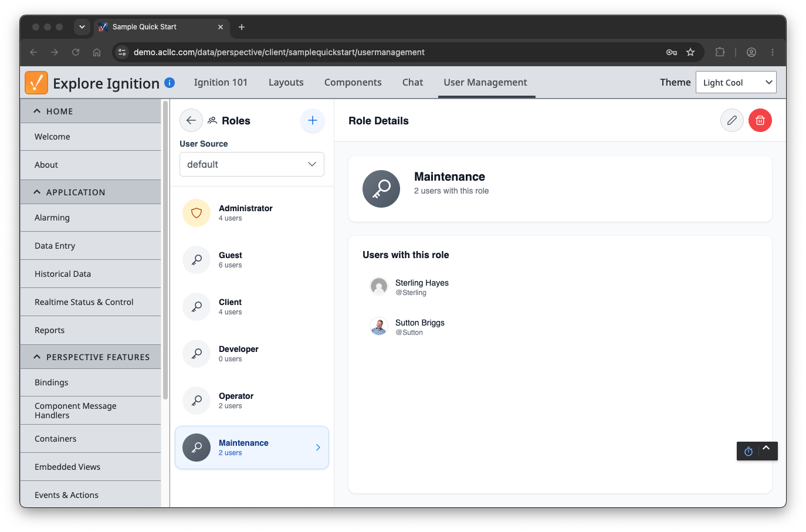806x532 pixels.
Task: Click the timer icon in floating widget
Action: (x=749, y=451)
